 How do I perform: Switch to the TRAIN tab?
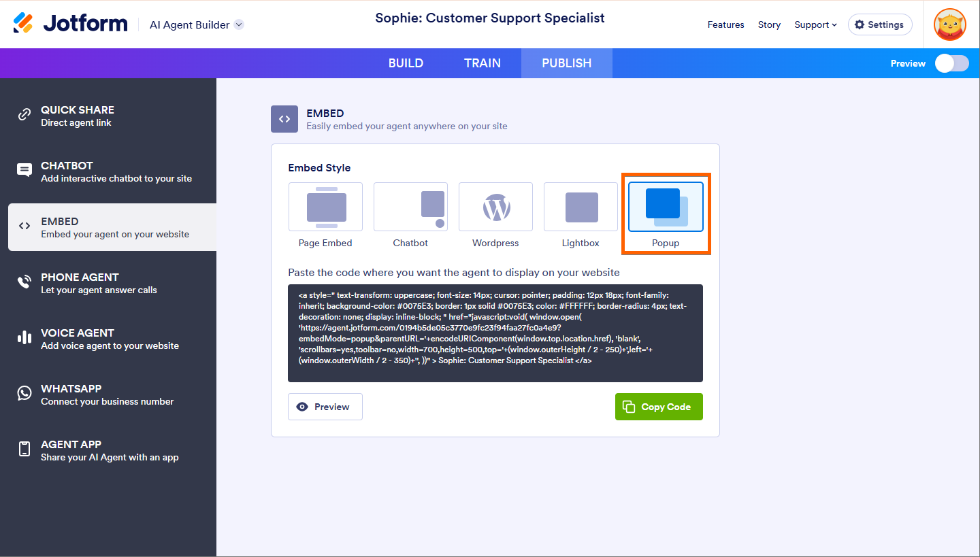pos(483,63)
